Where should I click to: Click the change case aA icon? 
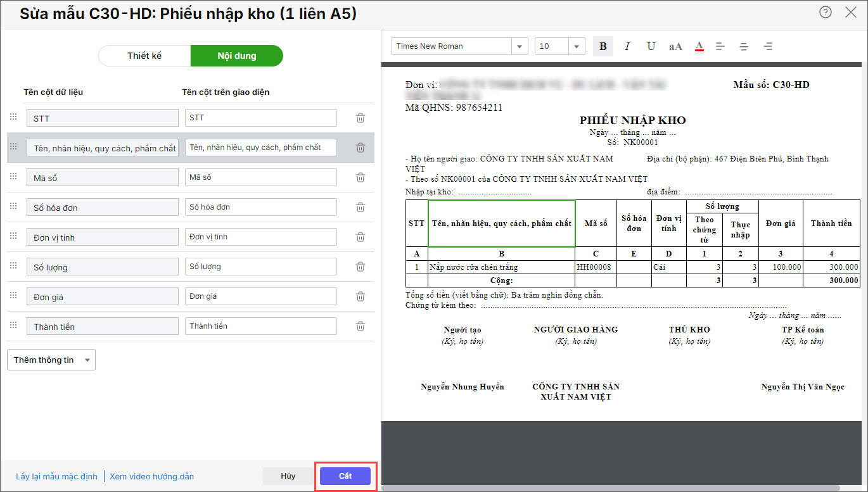675,46
